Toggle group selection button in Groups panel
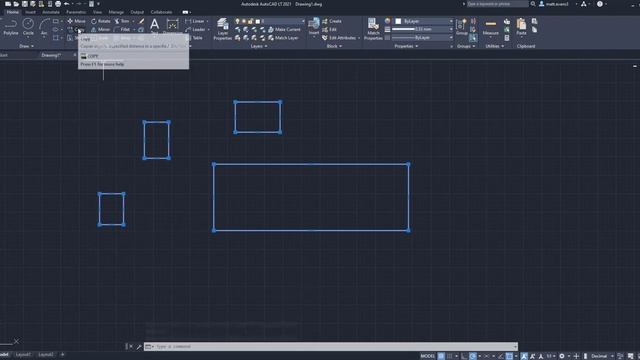 (x=473, y=38)
